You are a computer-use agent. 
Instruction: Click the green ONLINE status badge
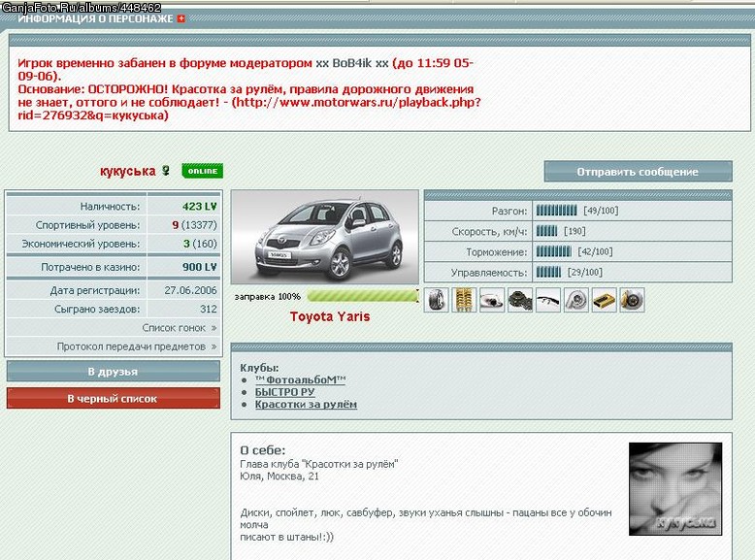click(202, 171)
